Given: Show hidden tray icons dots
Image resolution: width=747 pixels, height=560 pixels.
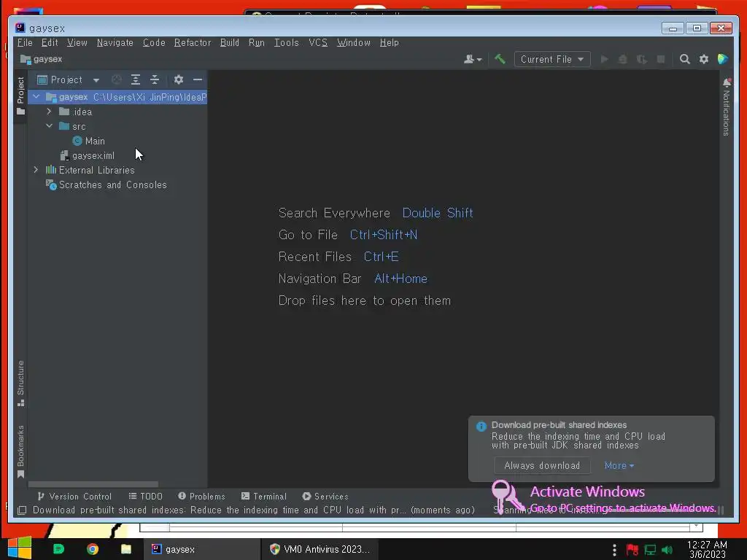Looking at the screenshot, I should pos(614,550).
